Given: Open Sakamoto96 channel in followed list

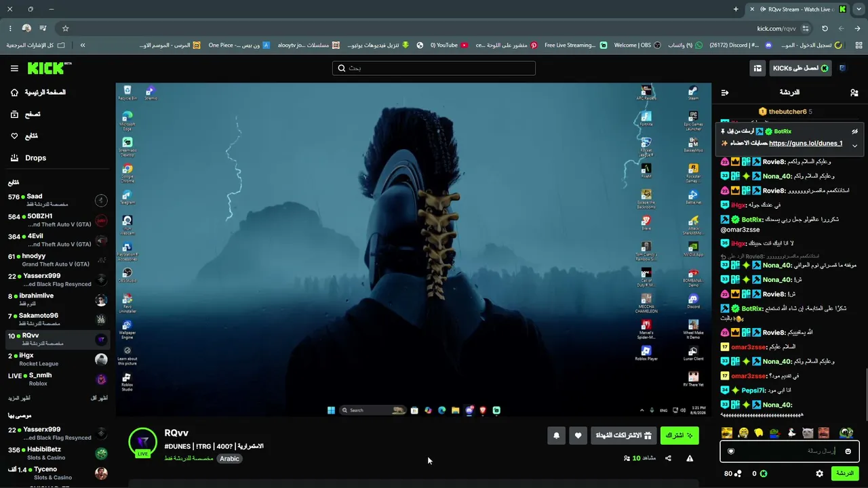Looking at the screenshot, I should coord(57,319).
